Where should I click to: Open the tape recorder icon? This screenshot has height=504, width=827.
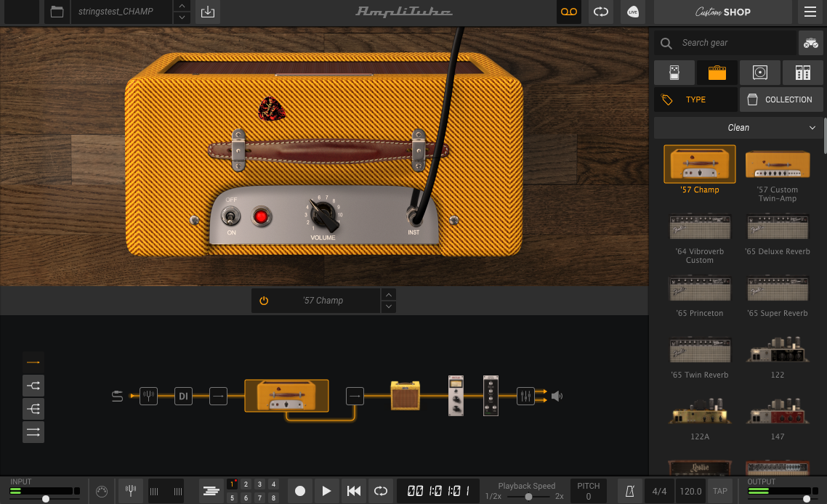pos(568,12)
